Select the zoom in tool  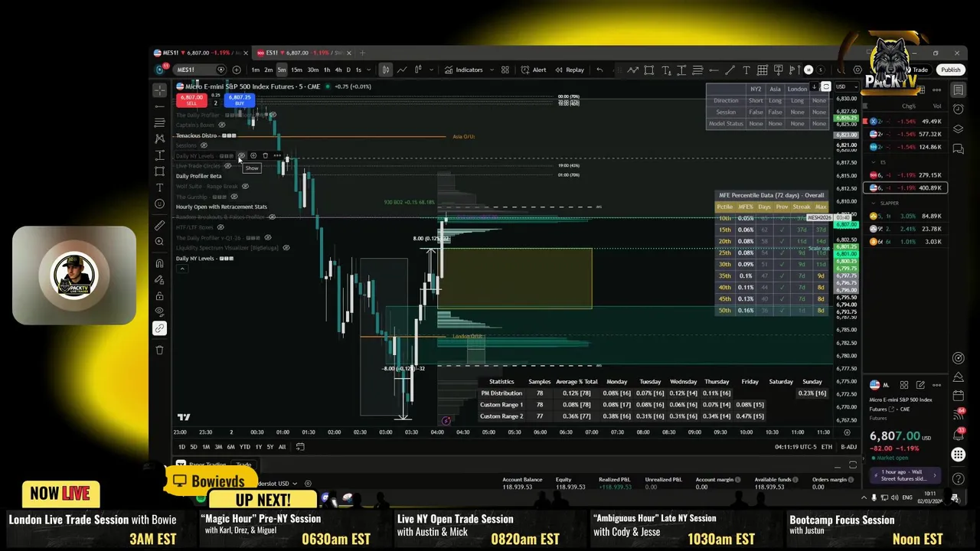(x=159, y=242)
